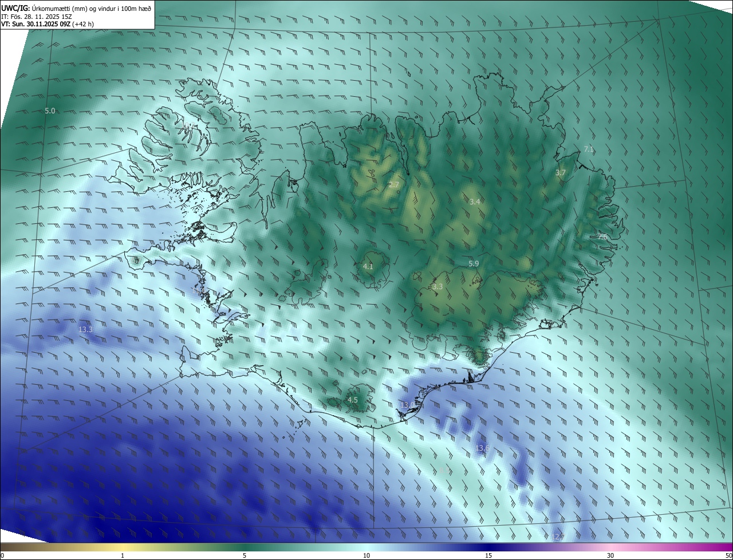
Task: Click the 50 tick on the color scale
Action: (728, 556)
